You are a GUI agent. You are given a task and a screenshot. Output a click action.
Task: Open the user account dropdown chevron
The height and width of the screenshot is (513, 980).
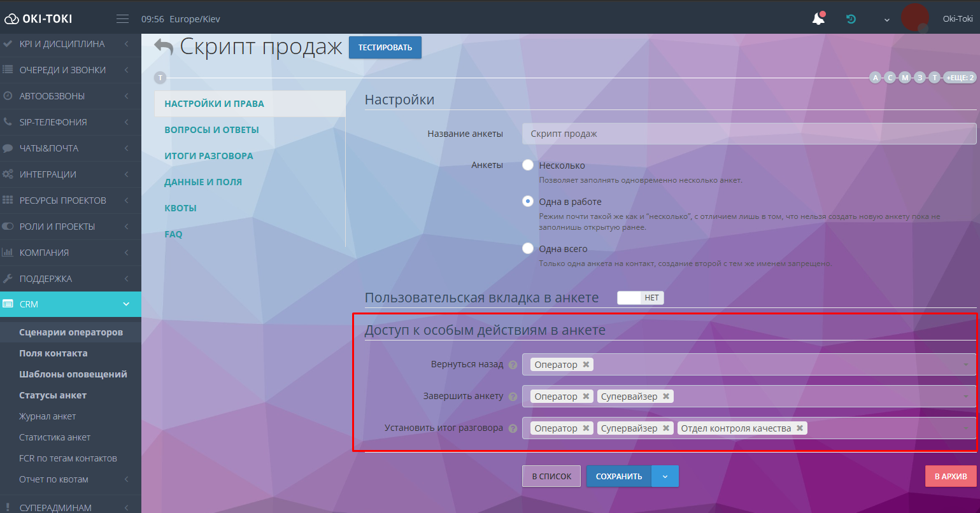886,20
